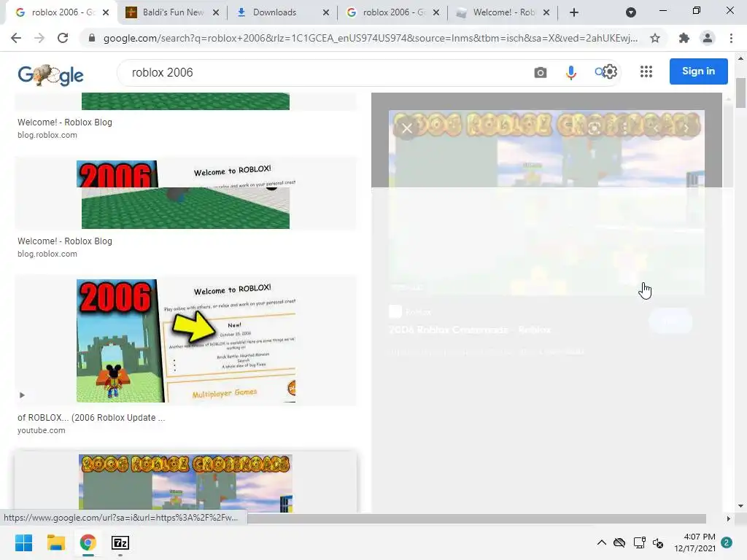Screen dimensions: 747x560
Task: Click the browser forward arrow
Action: tap(39, 38)
